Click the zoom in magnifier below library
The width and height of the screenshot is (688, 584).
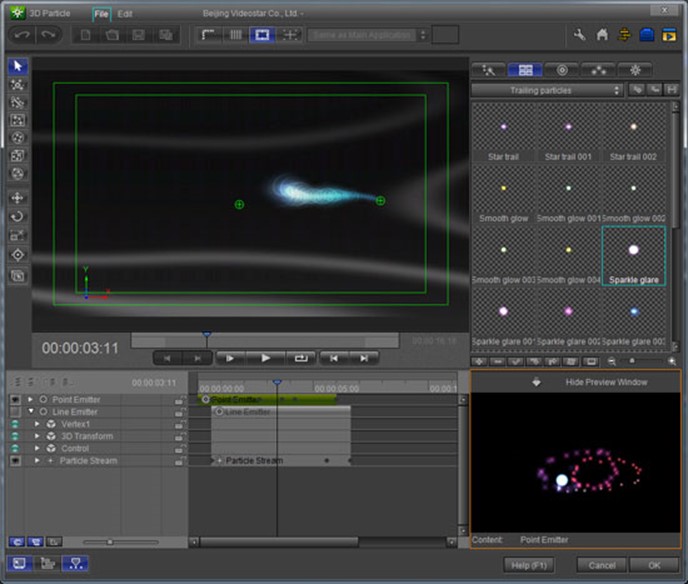click(672, 362)
